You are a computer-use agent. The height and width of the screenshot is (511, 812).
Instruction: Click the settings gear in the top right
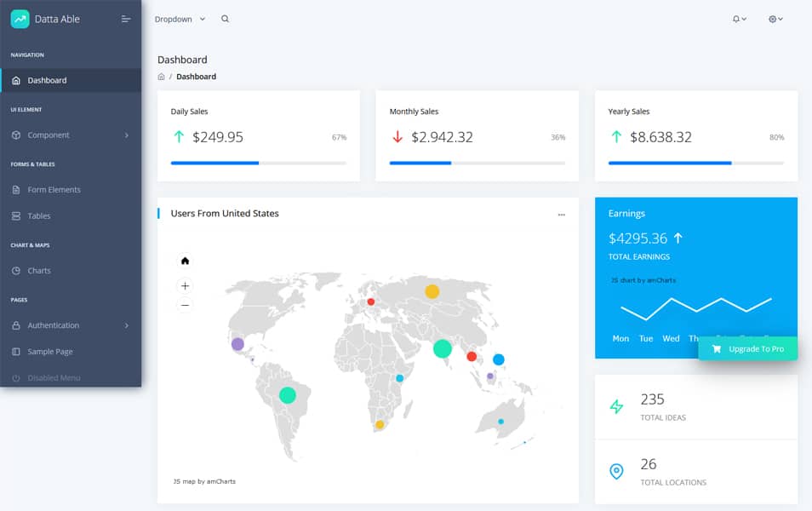(770, 19)
